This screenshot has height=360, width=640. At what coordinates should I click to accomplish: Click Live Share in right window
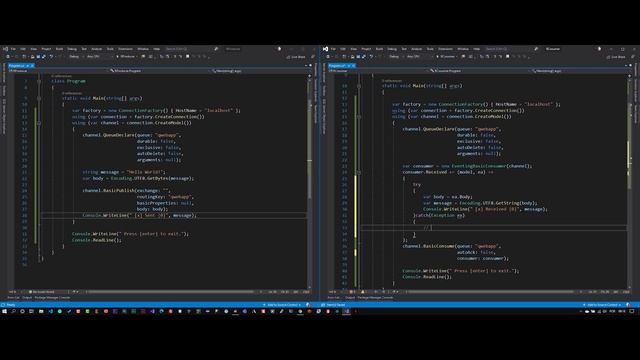pyautogui.click(x=616, y=57)
